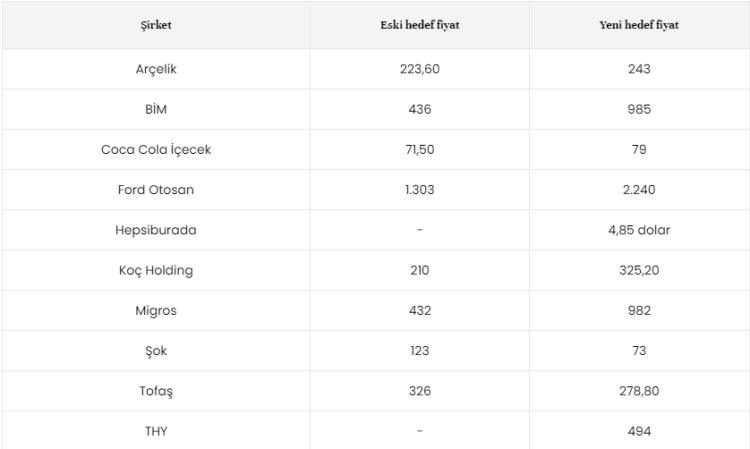750x449 pixels.
Task: Select the Şok company cell
Action: 154,350
